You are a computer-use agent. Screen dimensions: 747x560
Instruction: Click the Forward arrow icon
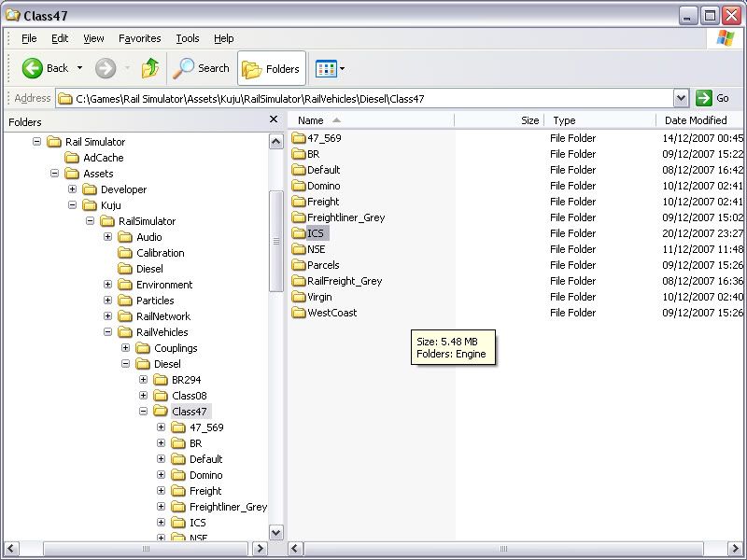[x=106, y=68]
